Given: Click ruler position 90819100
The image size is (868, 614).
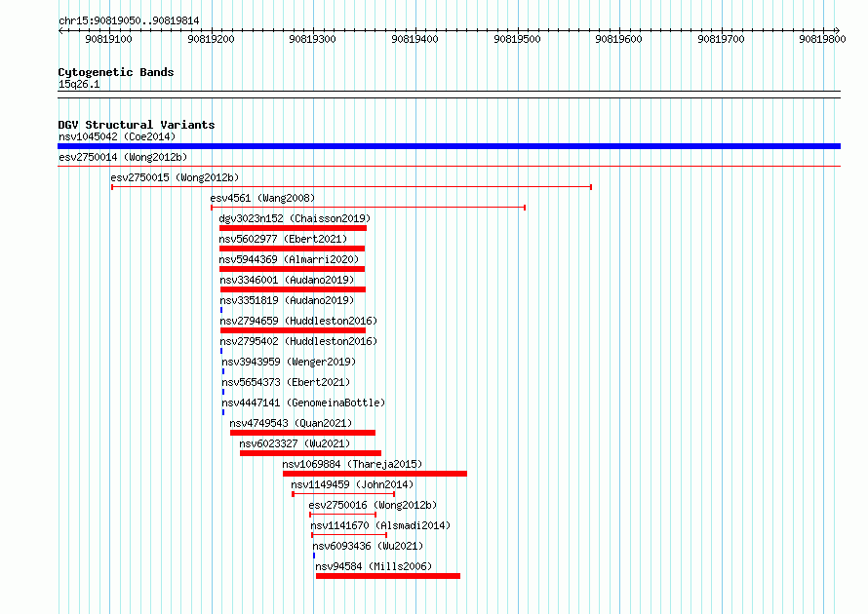Looking at the screenshot, I should (108, 39).
